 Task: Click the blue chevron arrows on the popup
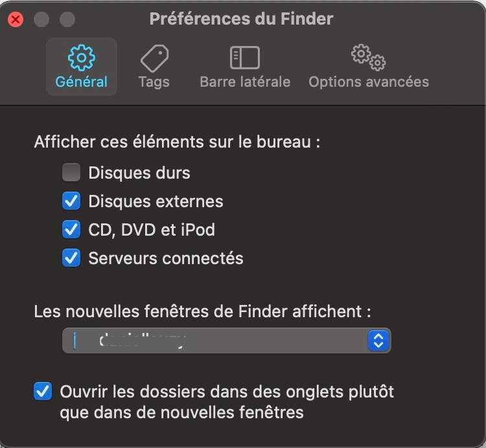tap(378, 341)
